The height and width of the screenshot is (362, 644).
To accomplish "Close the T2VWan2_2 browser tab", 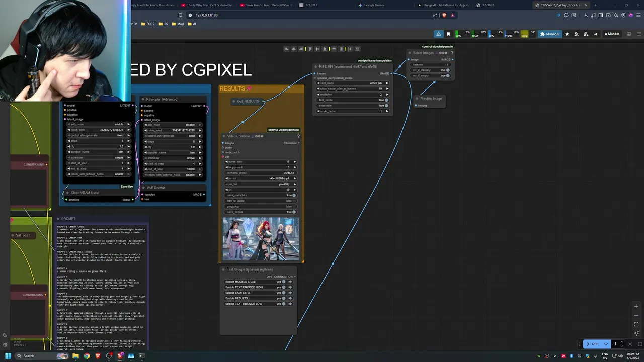I will pyautogui.click(x=586, y=5).
